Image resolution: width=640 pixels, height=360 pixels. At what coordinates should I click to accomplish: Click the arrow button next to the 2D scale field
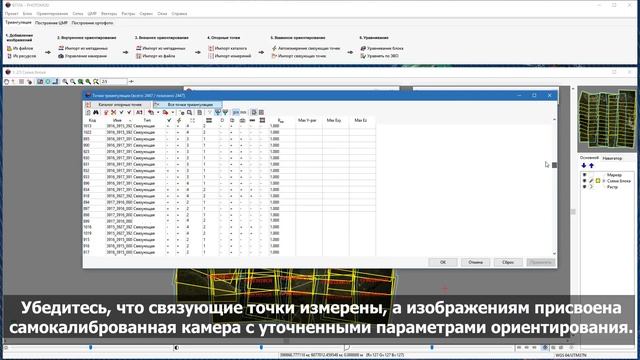tap(131, 82)
